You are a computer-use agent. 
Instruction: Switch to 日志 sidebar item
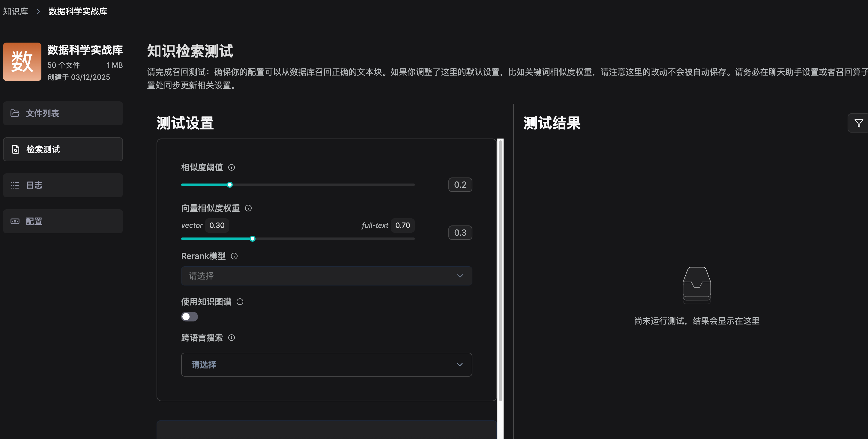point(63,185)
